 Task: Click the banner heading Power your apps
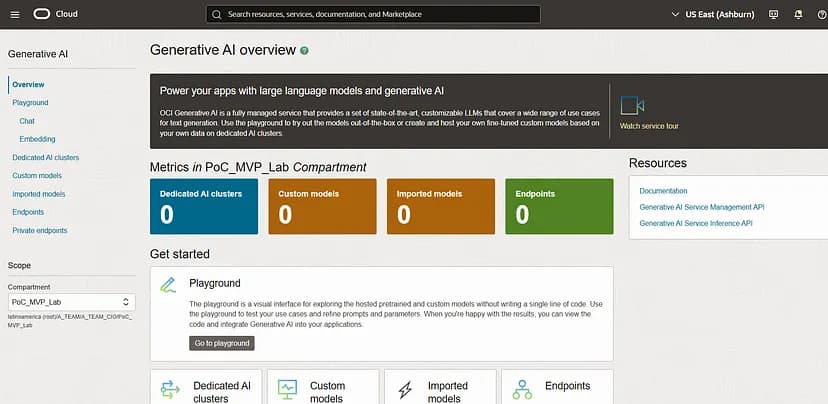[302, 91]
